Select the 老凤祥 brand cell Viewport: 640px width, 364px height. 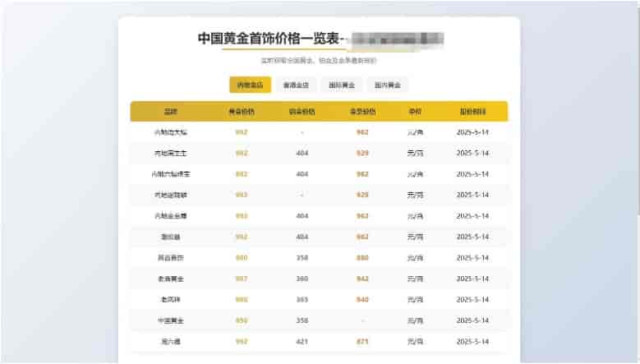click(171, 300)
